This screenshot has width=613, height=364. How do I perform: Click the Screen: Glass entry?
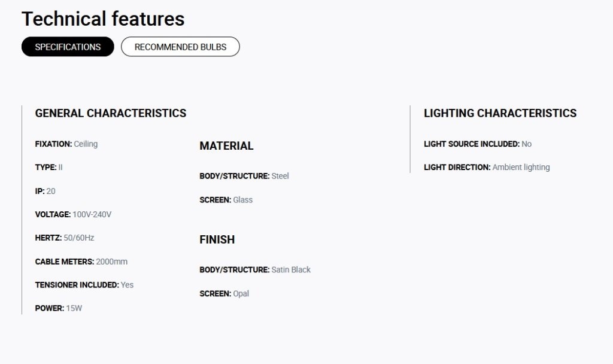coord(226,200)
